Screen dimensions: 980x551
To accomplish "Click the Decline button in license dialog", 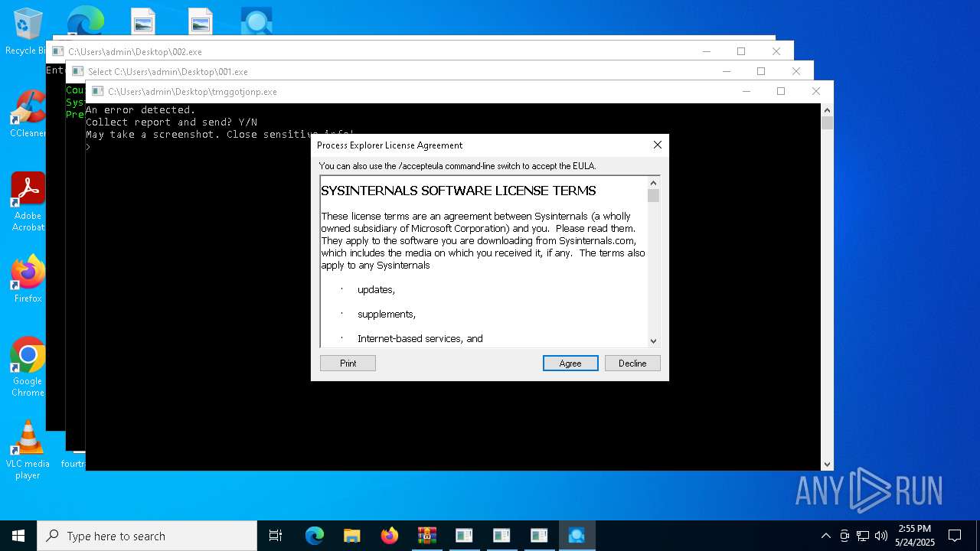I will pos(632,364).
